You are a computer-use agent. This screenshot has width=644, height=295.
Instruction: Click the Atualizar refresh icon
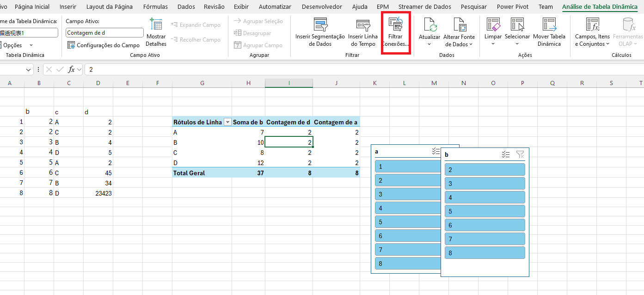pos(429,25)
